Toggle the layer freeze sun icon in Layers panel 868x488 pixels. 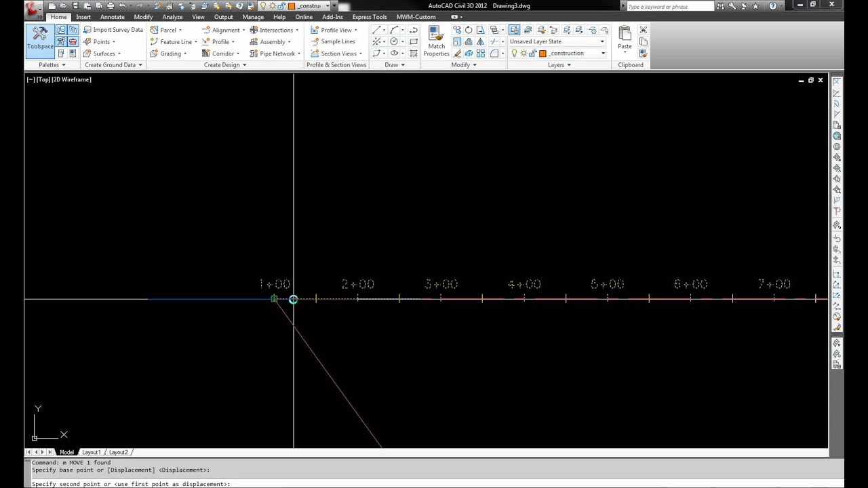click(524, 53)
